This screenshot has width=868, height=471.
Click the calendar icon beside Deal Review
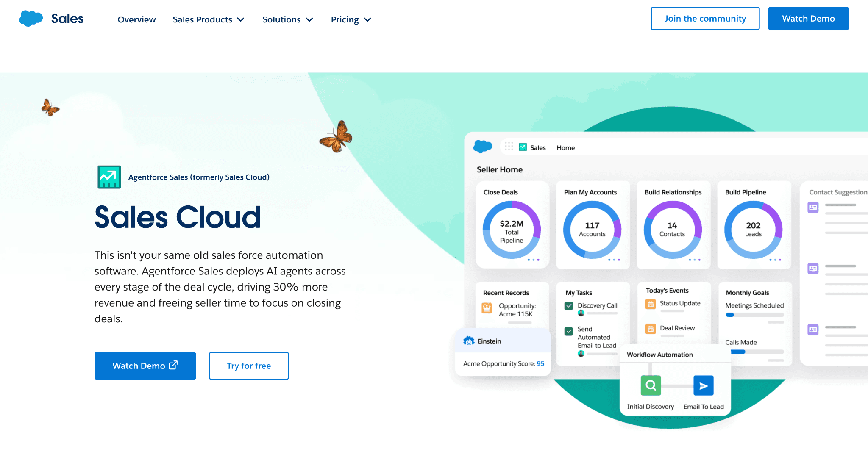651,328
